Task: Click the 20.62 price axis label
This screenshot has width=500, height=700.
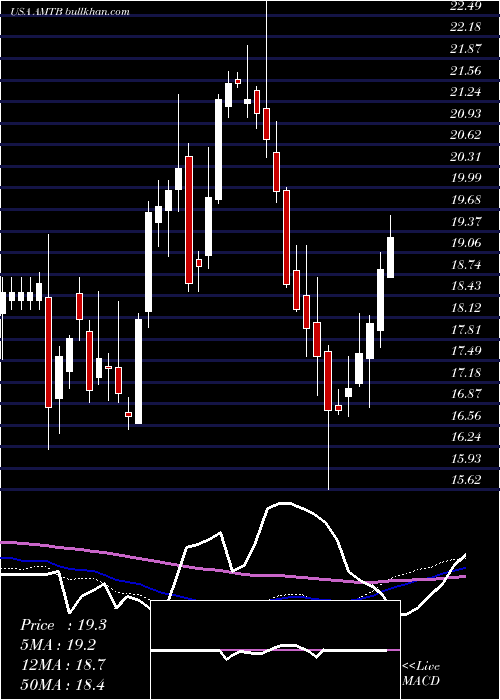Action: tap(466, 135)
